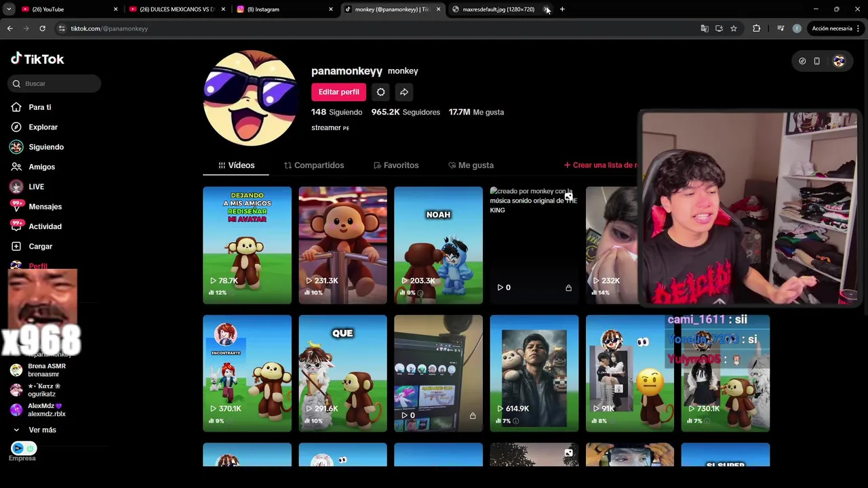Switch to the Me gusta tab
868x488 pixels.
pos(471,165)
